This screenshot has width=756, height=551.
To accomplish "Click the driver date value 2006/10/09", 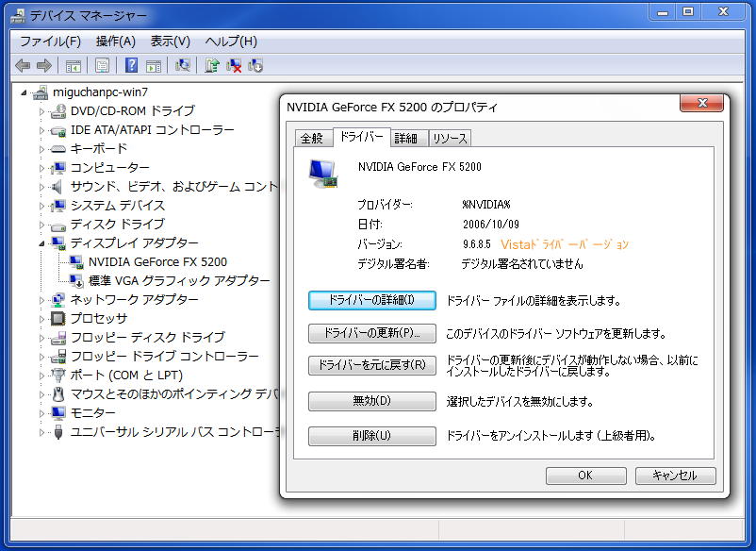I will tap(491, 225).
